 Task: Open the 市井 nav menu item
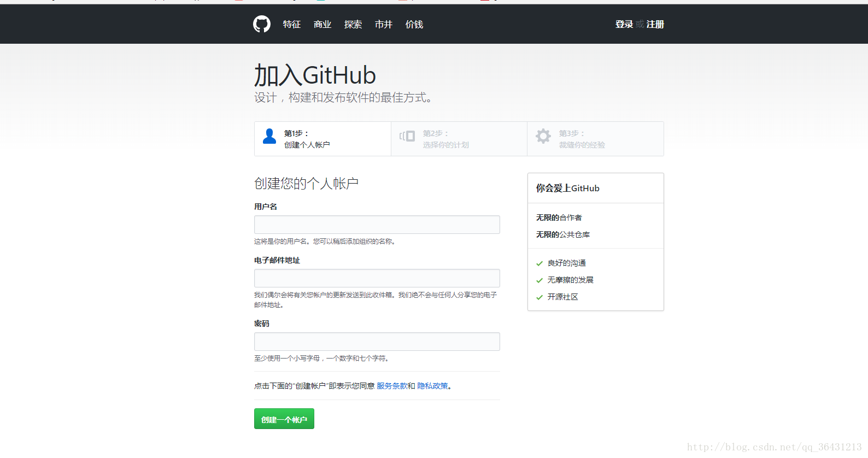(x=384, y=25)
